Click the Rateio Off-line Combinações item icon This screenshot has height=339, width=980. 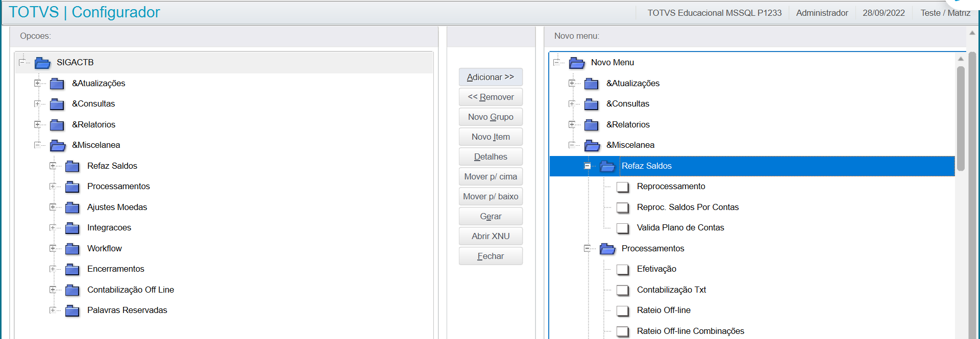(x=623, y=331)
